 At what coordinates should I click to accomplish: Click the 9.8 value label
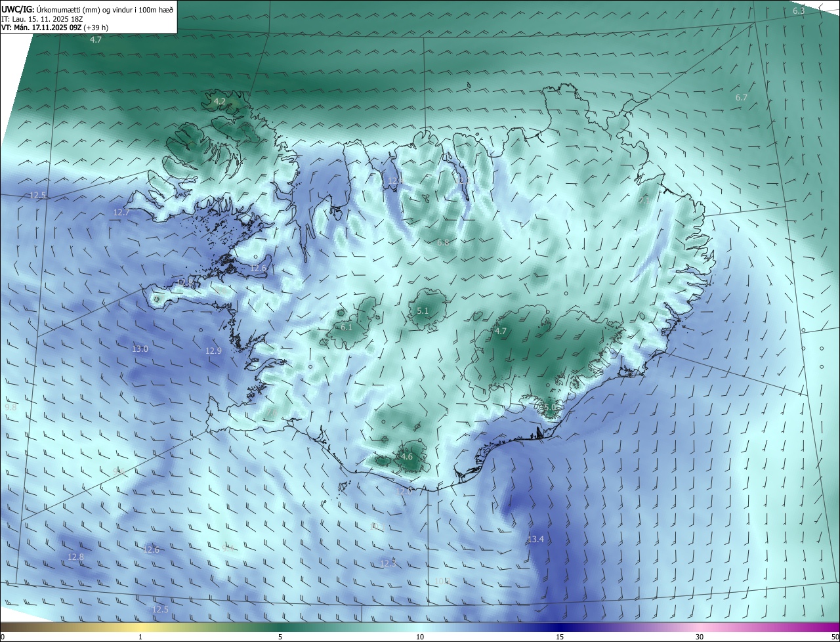pyautogui.click(x=10, y=407)
